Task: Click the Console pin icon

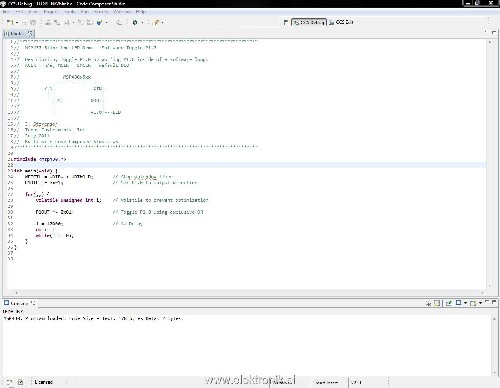Action: [x=449, y=303]
